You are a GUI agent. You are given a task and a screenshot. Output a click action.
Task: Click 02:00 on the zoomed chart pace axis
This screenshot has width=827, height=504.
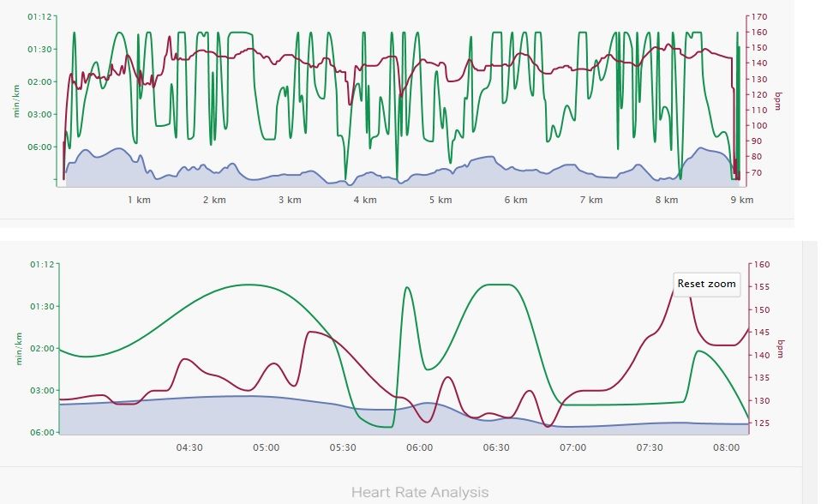[x=42, y=349]
